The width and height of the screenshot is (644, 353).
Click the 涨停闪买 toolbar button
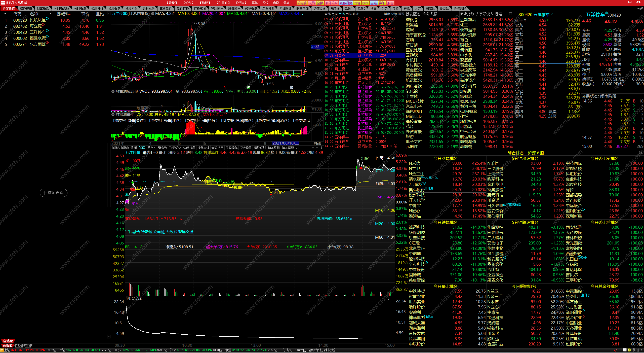[x=331, y=3]
